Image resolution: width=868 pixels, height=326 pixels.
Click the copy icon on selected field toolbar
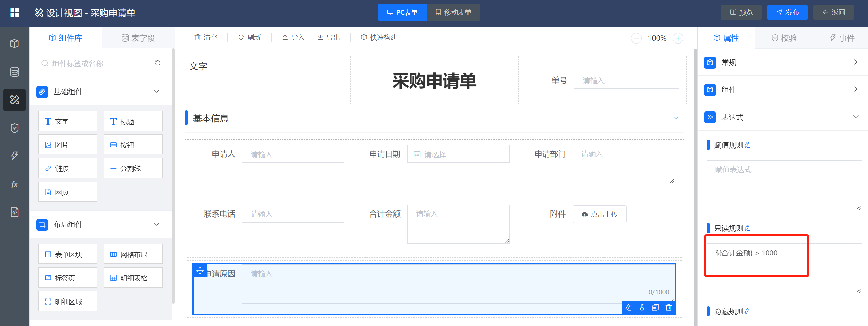(655, 308)
